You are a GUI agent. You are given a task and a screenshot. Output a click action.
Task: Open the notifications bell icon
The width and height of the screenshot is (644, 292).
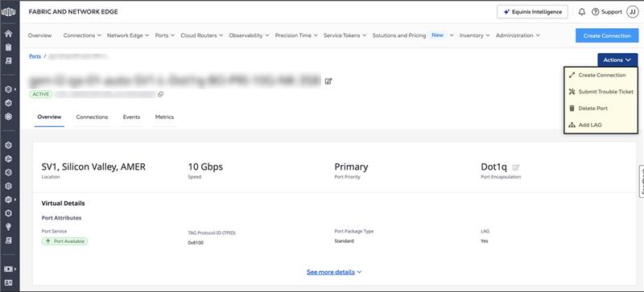[581, 12]
